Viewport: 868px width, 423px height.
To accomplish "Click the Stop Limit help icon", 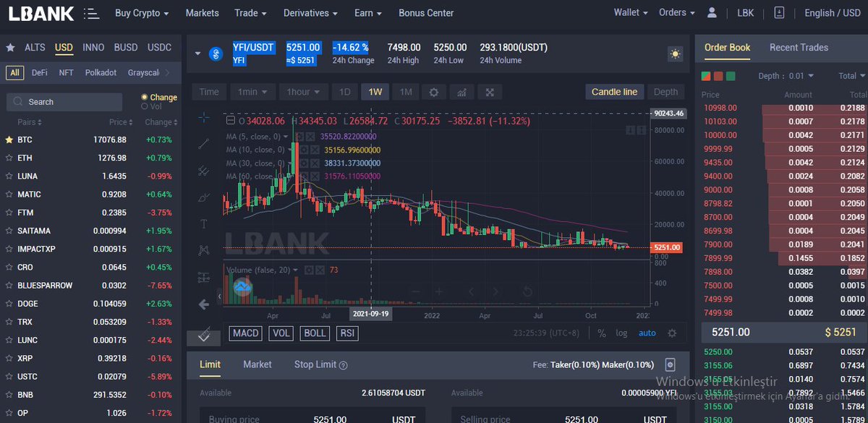I will 343,365.
